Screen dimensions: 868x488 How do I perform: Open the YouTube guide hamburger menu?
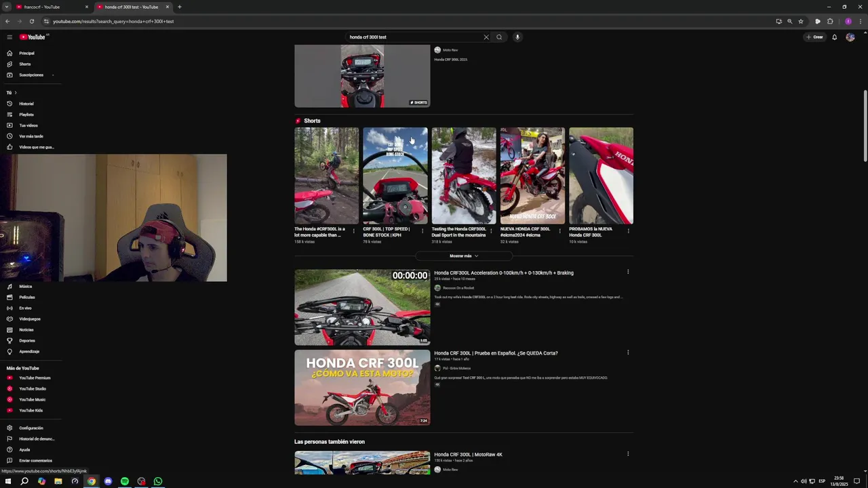click(x=9, y=37)
